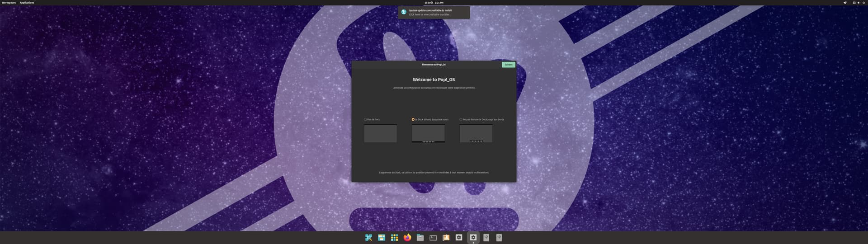Click the Settings gear with the running indicator dot

click(473, 238)
